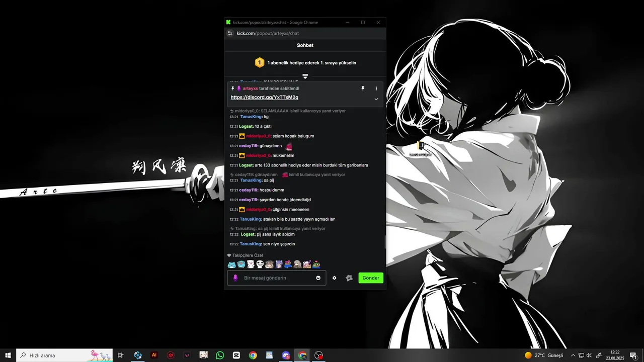Click message 'çılgınsın meeeeeen'
The height and width of the screenshot is (362, 644).
pos(291,209)
